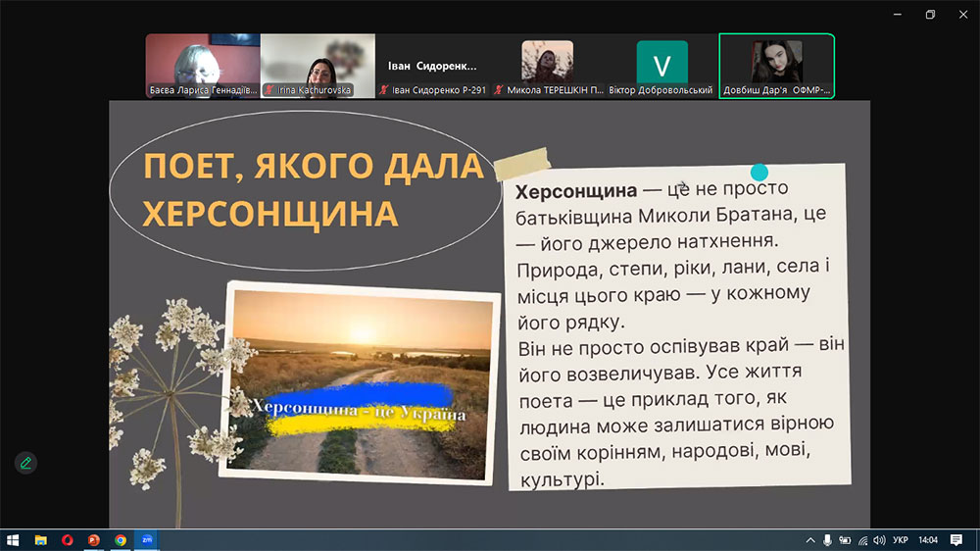Image resolution: width=980 pixels, height=551 pixels.
Task: Select Віктор Добровольський avatar tile
Action: tap(661, 66)
